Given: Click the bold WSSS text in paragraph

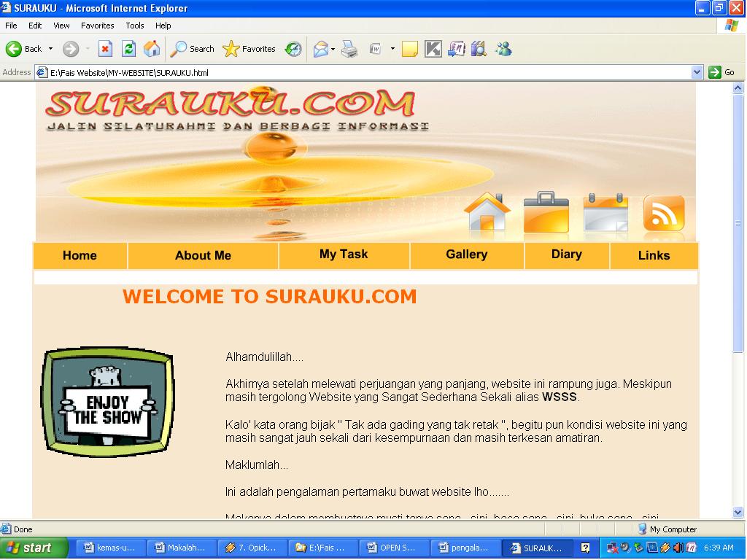Looking at the screenshot, I should point(560,397).
